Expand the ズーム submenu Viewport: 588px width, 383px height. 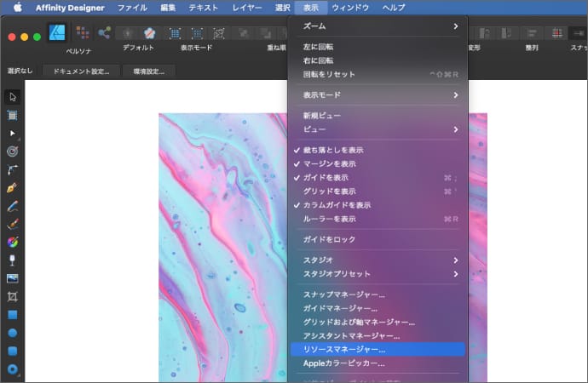[375, 27]
